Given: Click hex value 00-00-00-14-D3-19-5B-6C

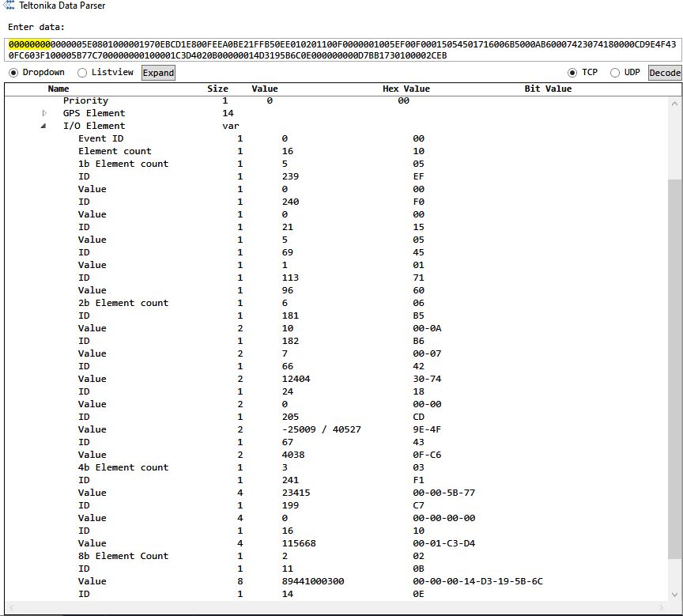Looking at the screenshot, I should tap(477, 581).
